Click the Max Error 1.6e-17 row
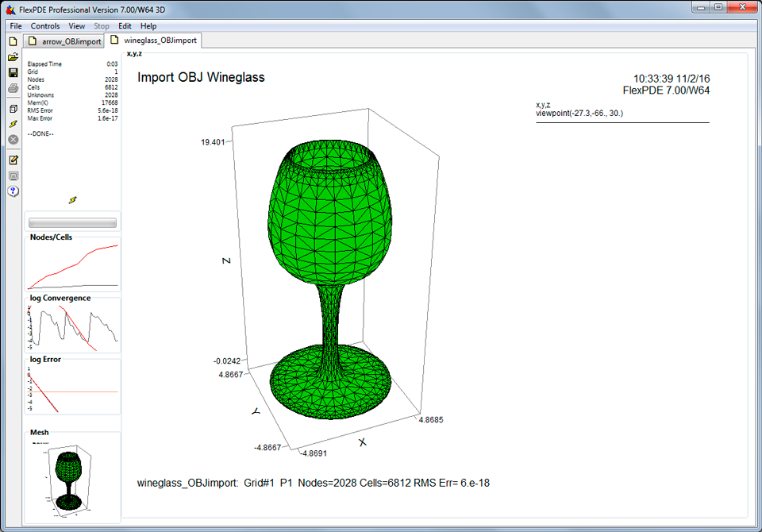Screen dimensions: 762x532 pyautogui.click(x=72, y=118)
